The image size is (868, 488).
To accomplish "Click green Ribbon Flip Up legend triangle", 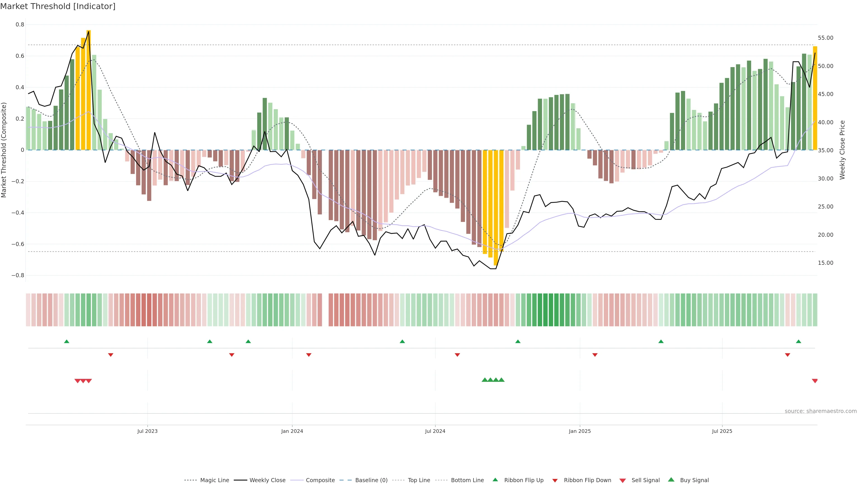I will 495,480.
